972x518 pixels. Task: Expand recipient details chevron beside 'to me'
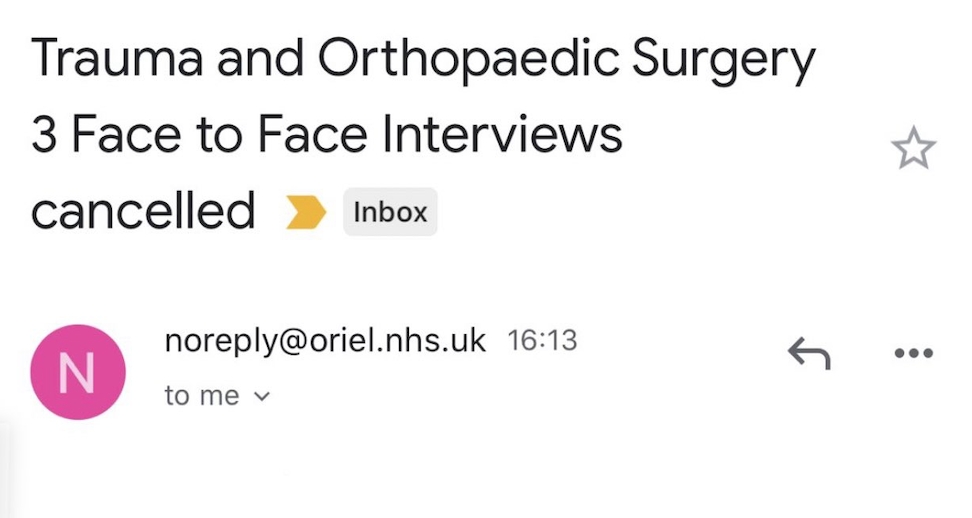pyautogui.click(x=262, y=396)
